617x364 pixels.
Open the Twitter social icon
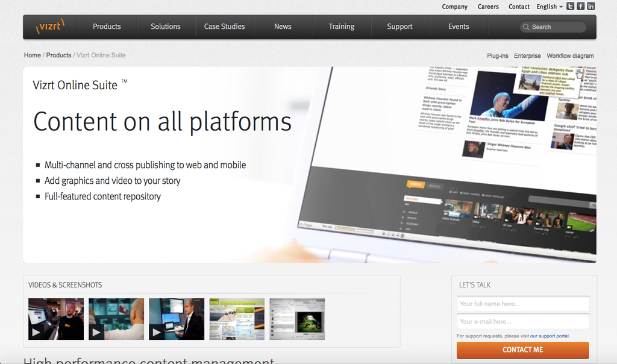[x=570, y=6]
